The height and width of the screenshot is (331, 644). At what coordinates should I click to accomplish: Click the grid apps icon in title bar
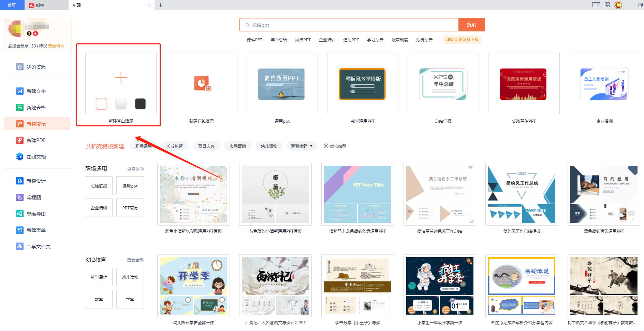pos(607,5)
